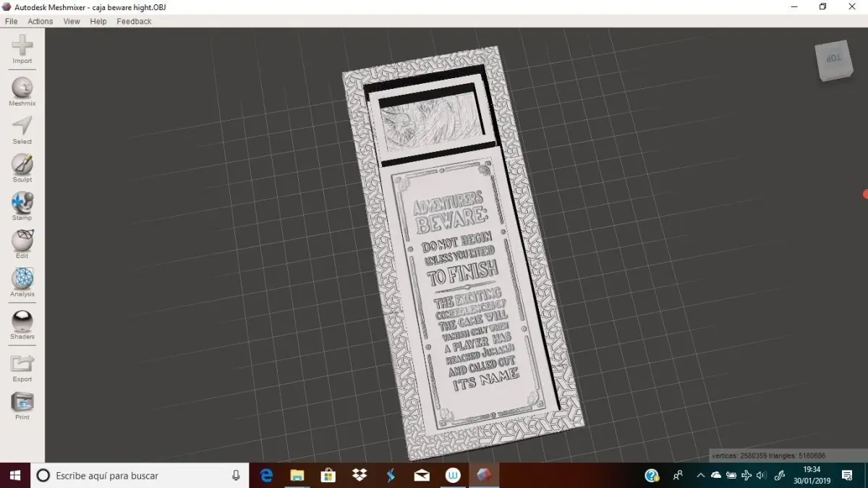
Task: Click the vertices and triangles count text
Action: click(x=767, y=455)
